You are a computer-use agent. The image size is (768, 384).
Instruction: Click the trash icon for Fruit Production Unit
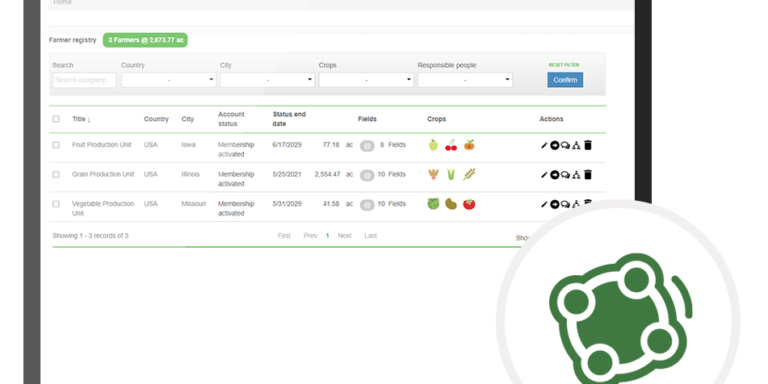(x=588, y=145)
